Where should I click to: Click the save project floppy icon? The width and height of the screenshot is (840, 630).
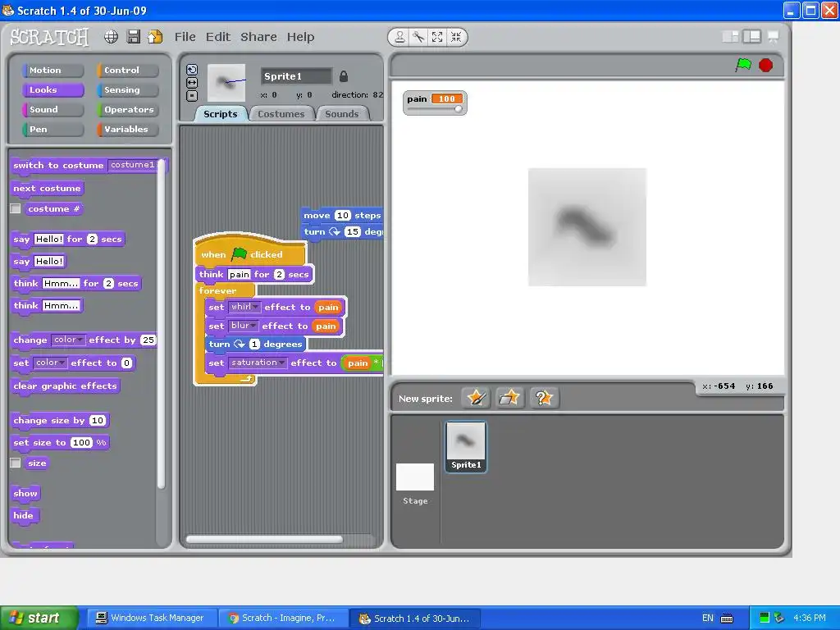(x=134, y=36)
